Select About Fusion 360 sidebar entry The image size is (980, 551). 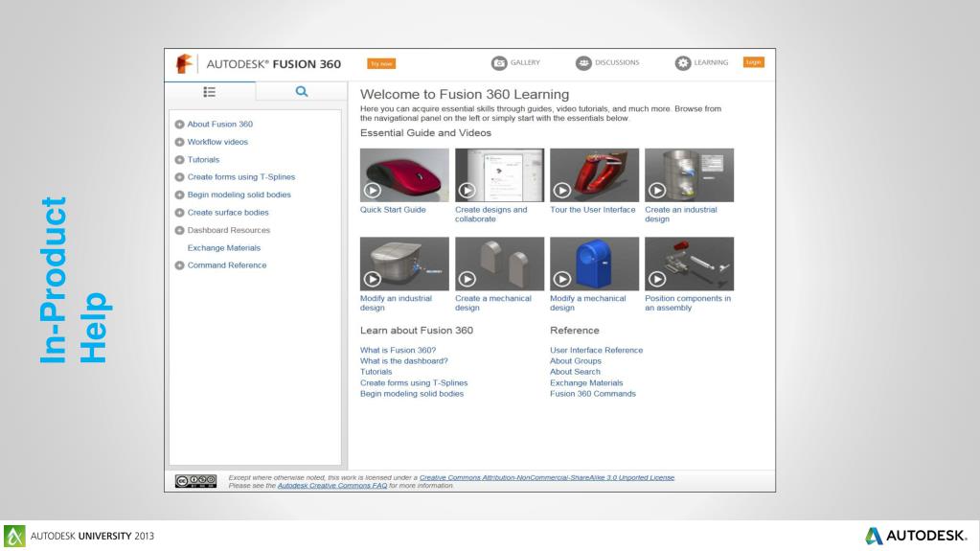pos(220,125)
